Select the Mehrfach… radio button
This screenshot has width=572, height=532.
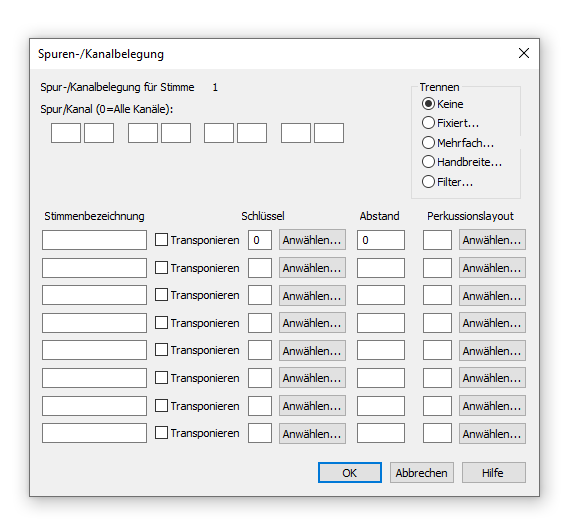[x=458, y=143]
